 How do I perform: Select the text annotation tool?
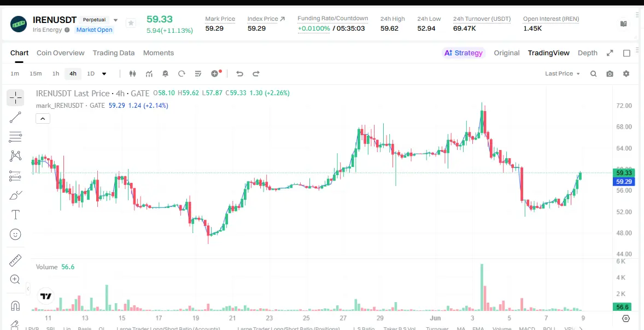pos(15,215)
